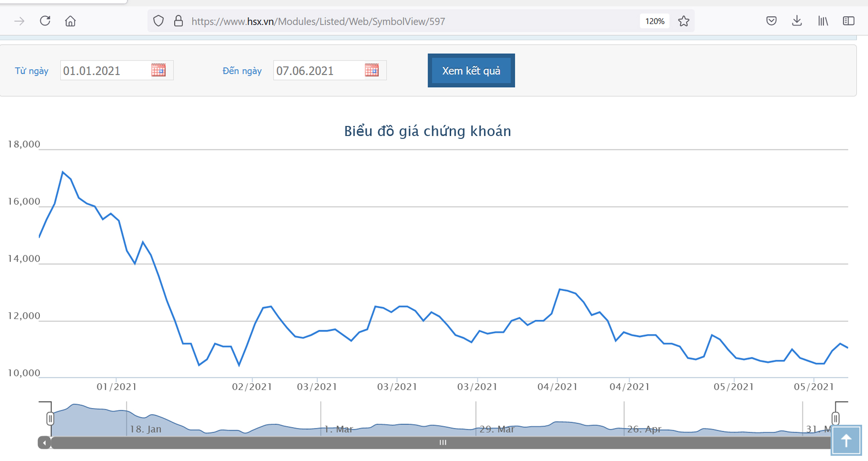Open tracking protection shield icon
The width and height of the screenshot is (868, 461).
158,21
